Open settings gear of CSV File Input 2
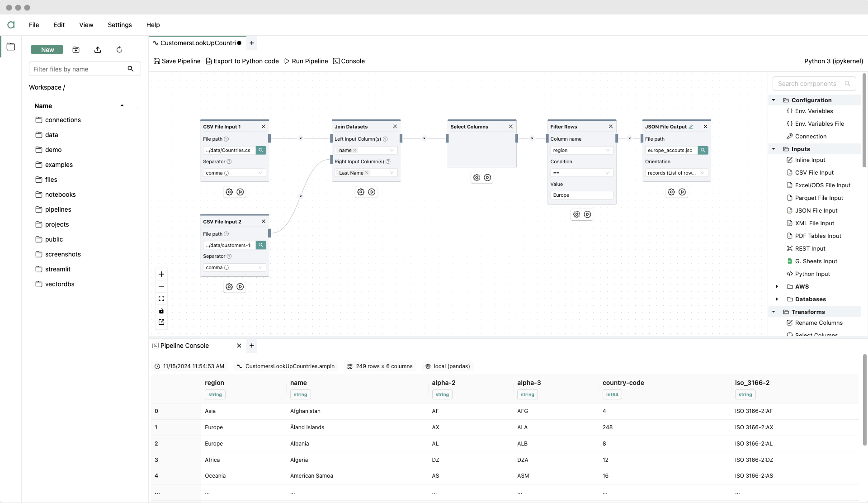 click(229, 287)
